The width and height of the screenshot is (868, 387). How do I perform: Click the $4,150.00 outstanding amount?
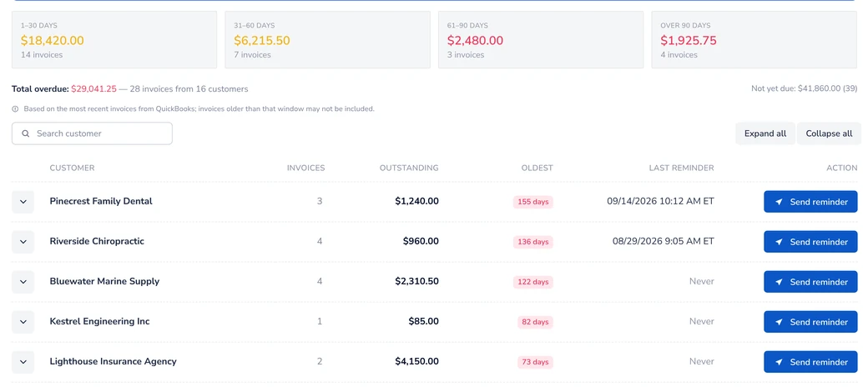pos(416,361)
